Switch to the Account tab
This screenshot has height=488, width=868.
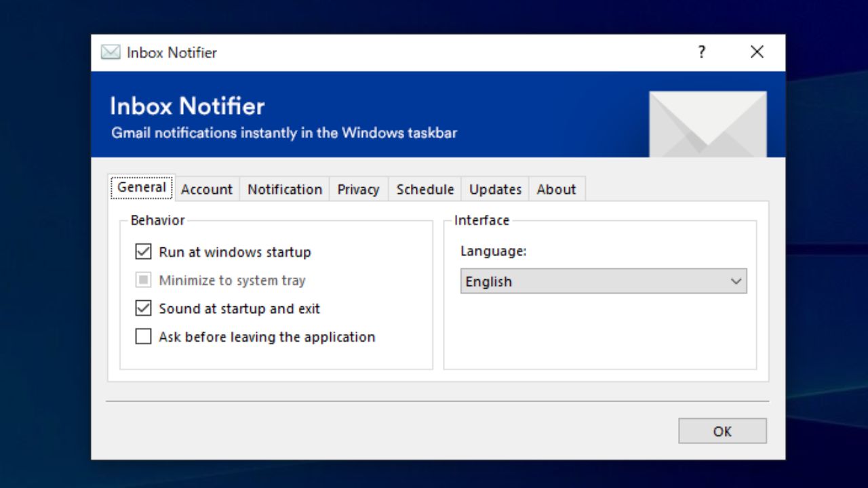click(207, 189)
